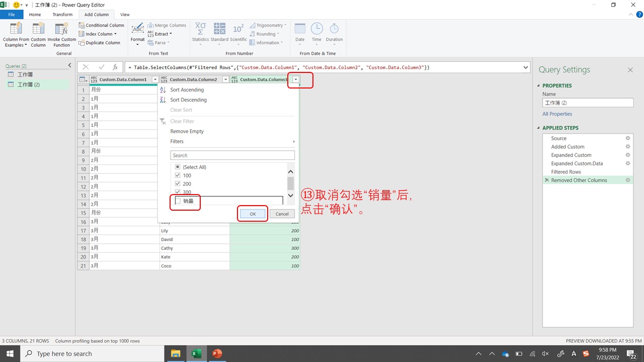
Task: Toggle the 销量 checkbox
Action: 177,201
